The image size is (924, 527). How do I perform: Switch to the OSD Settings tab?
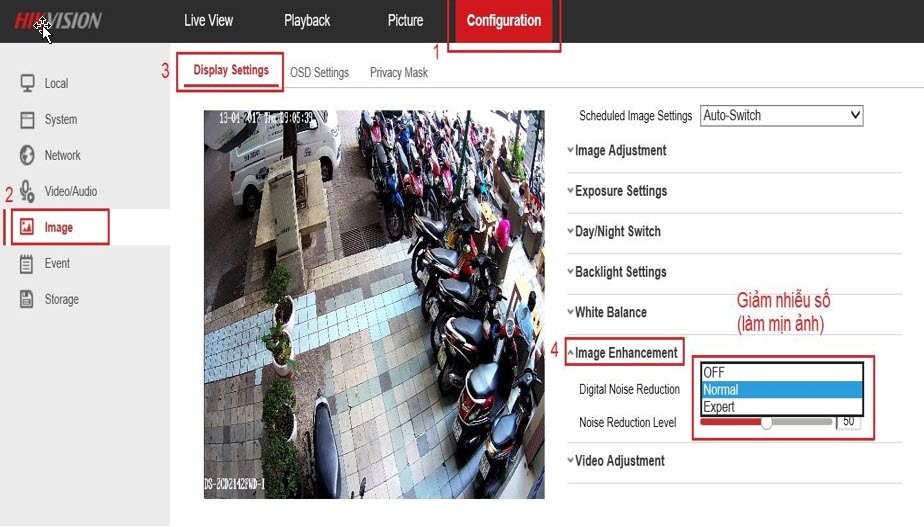click(319, 73)
